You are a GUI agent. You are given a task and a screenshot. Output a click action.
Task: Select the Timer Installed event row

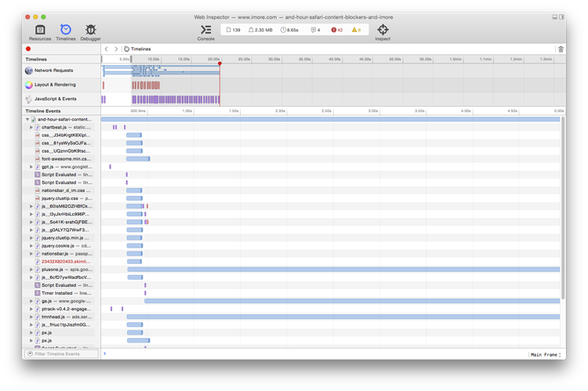tap(61, 293)
